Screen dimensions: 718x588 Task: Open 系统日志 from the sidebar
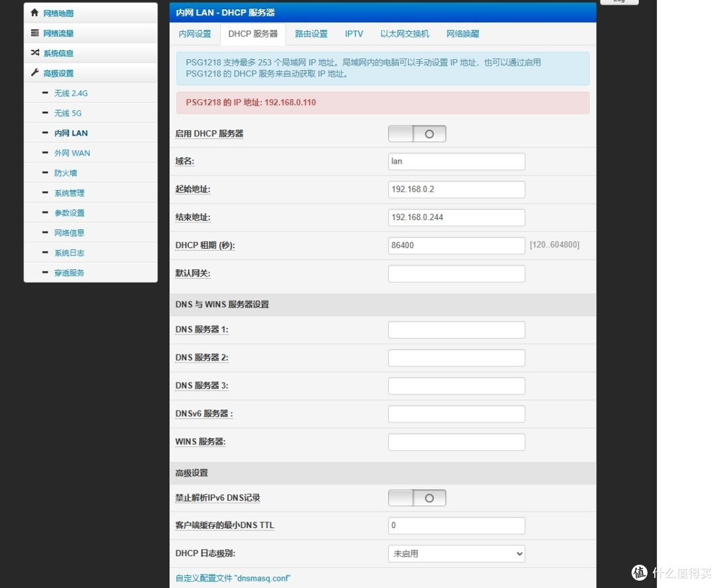(x=68, y=253)
